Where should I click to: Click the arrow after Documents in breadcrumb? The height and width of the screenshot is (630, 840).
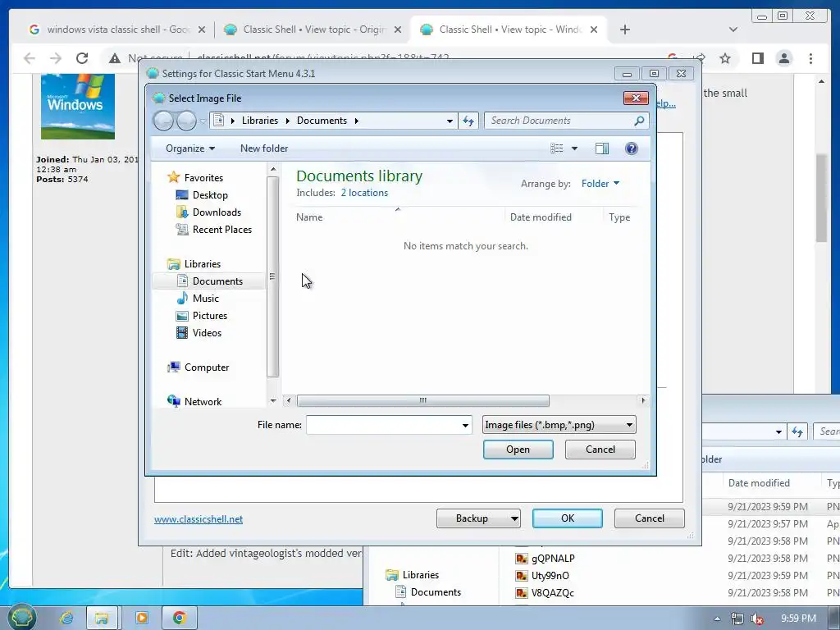coord(356,121)
